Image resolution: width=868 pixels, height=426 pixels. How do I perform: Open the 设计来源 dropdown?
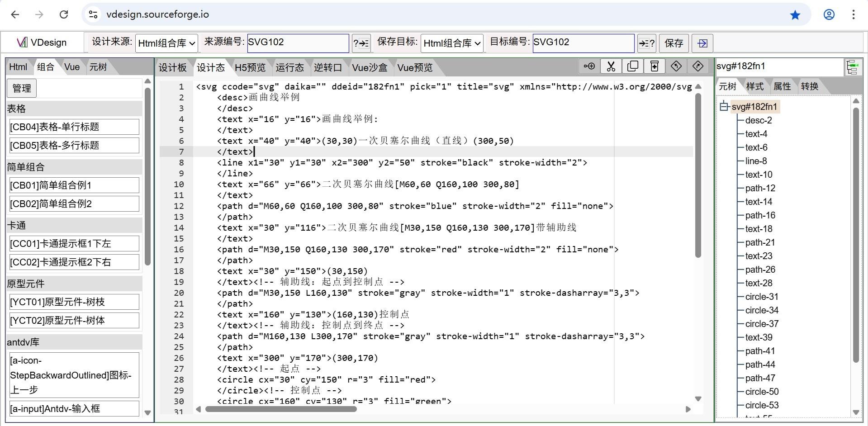tap(166, 43)
